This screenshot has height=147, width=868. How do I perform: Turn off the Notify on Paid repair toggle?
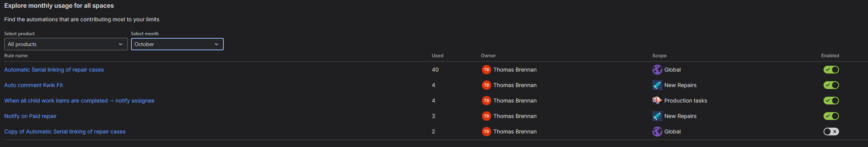tap(831, 116)
